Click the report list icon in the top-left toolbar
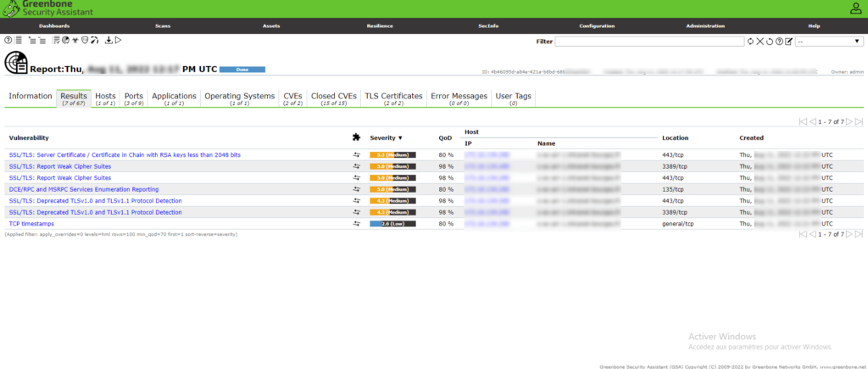 coord(18,40)
